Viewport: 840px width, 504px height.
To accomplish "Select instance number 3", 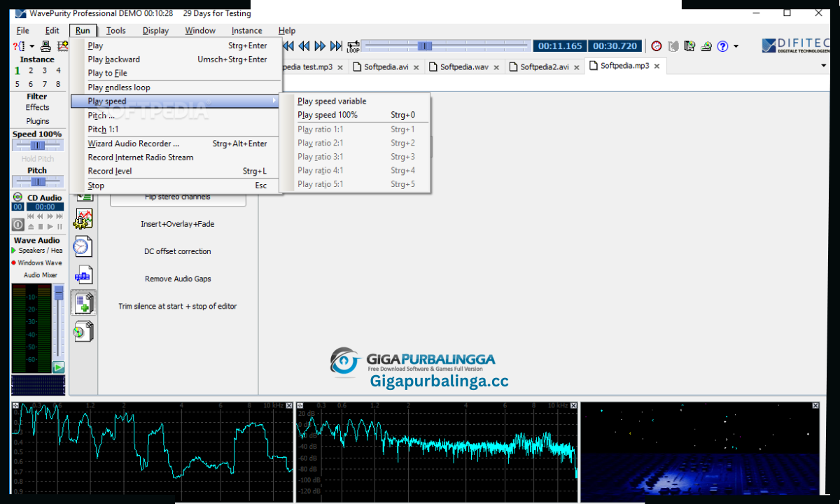I will click(x=45, y=71).
